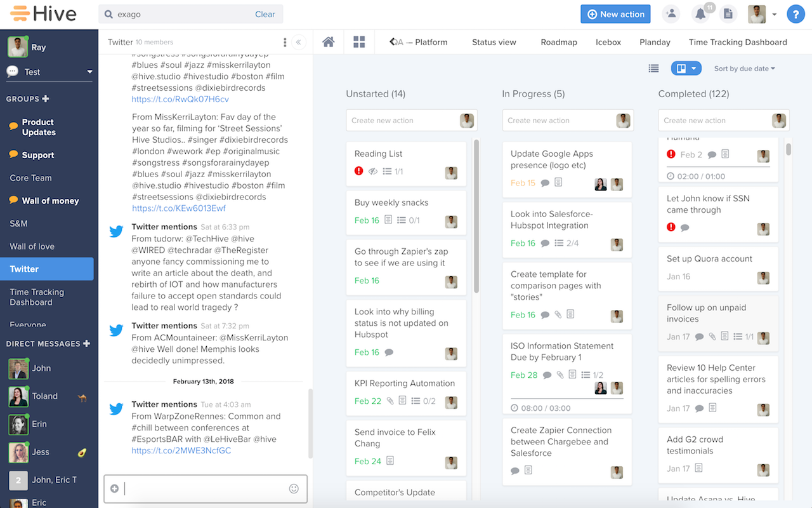Click the Unstarted column scrollbar

click(x=476, y=216)
